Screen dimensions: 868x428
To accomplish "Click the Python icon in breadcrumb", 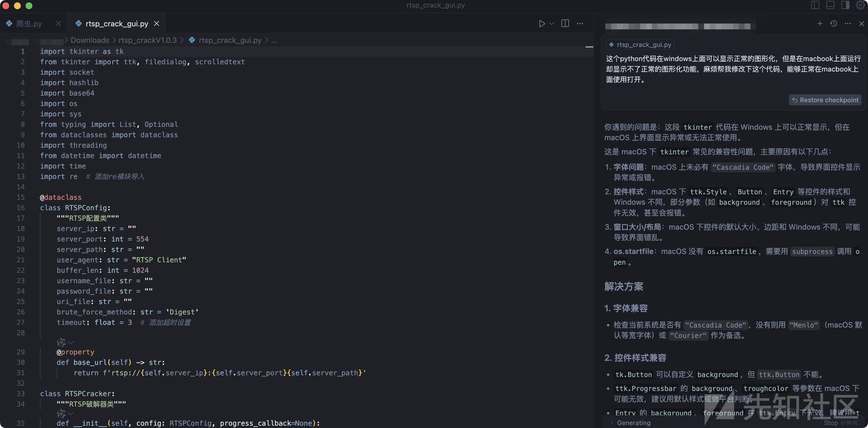I will click(192, 40).
